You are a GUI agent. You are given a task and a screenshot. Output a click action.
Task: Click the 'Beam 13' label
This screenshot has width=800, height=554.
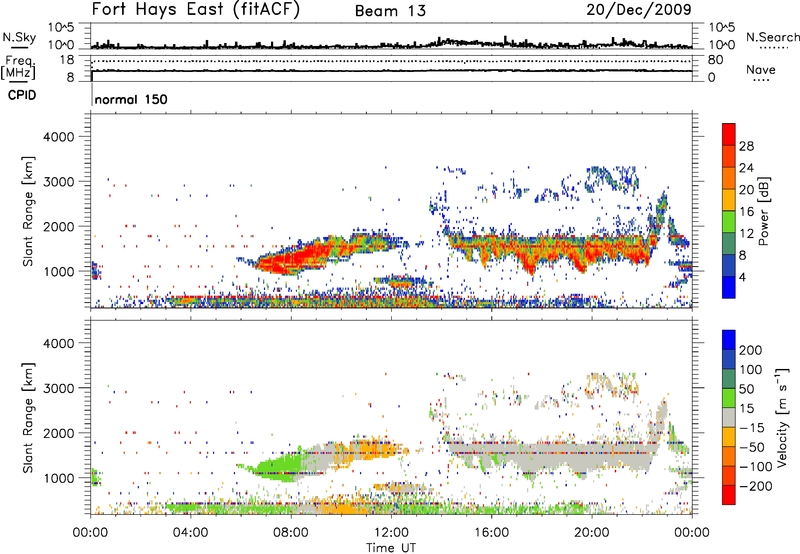click(x=390, y=11)
